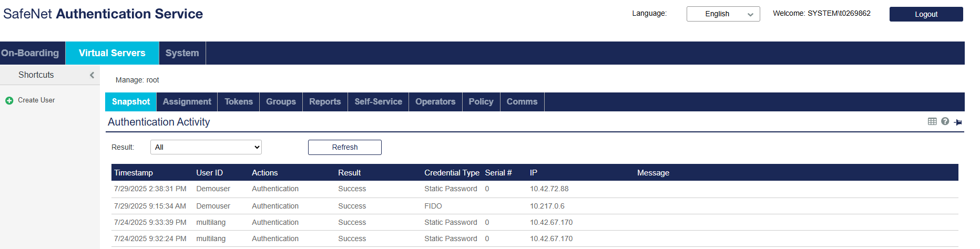View the Reports tab

pyautogui.click(x=325, y=102)
